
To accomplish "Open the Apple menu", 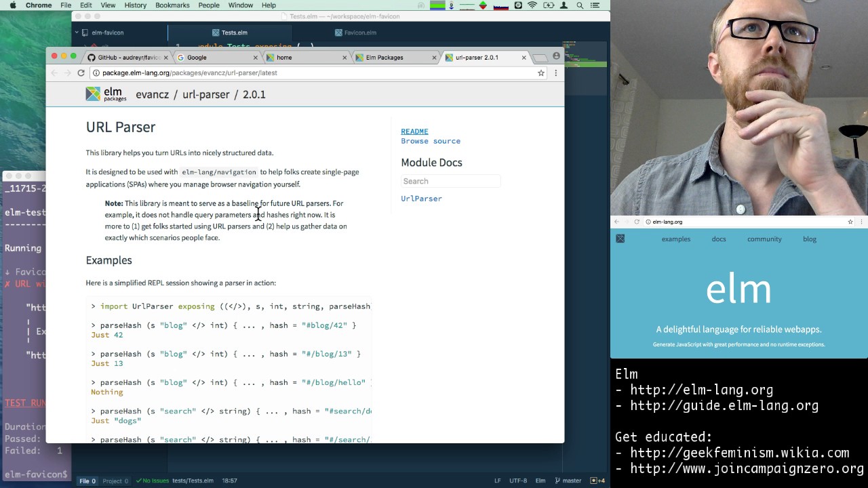I will [x=12, y=5].
